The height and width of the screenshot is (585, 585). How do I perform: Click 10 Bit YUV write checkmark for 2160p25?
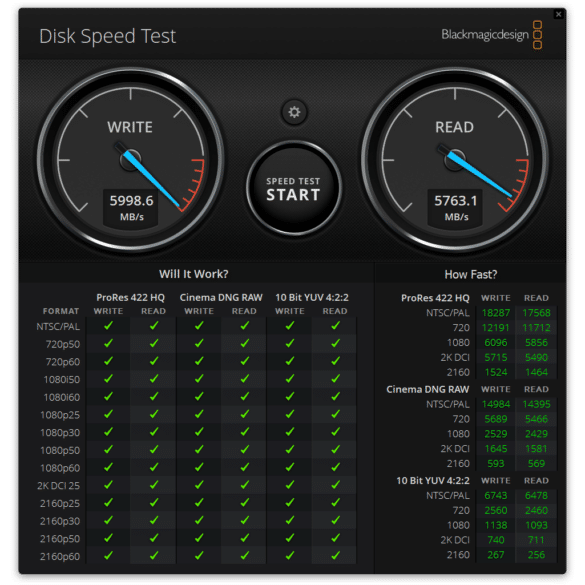click(x=290, y=503)
